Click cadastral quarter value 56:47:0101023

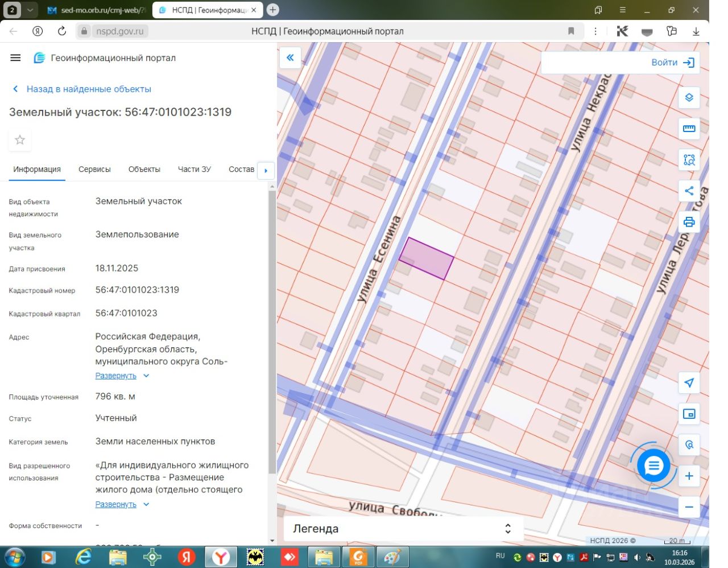pyautogui.click(x=126, y=313)
